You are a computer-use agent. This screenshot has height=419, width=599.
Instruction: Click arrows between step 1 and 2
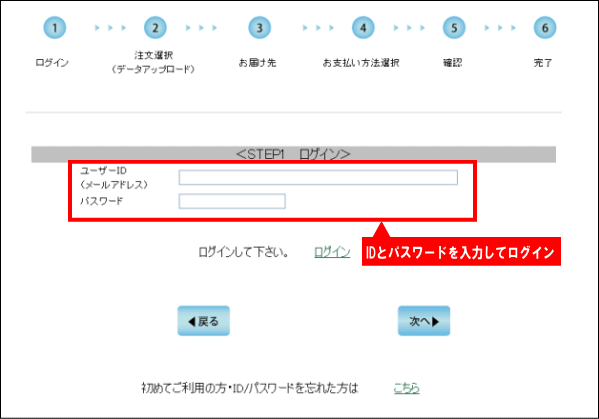point(110,28)
